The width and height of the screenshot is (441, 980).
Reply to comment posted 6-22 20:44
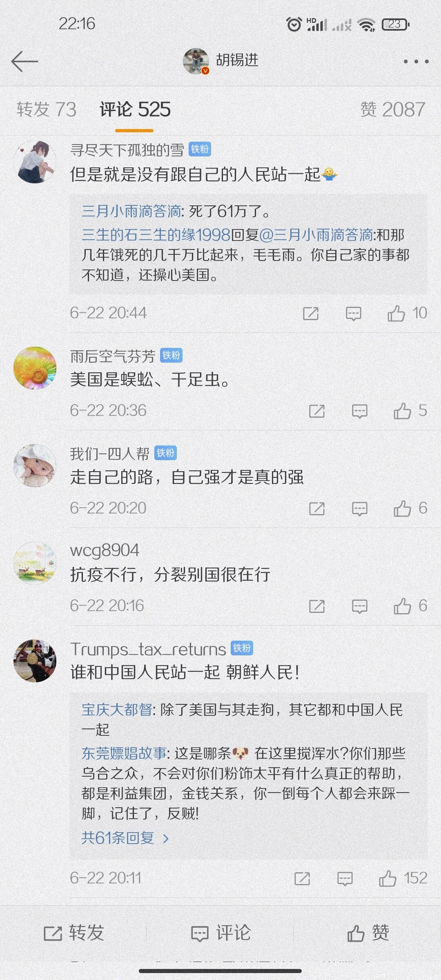pos(354,314)
